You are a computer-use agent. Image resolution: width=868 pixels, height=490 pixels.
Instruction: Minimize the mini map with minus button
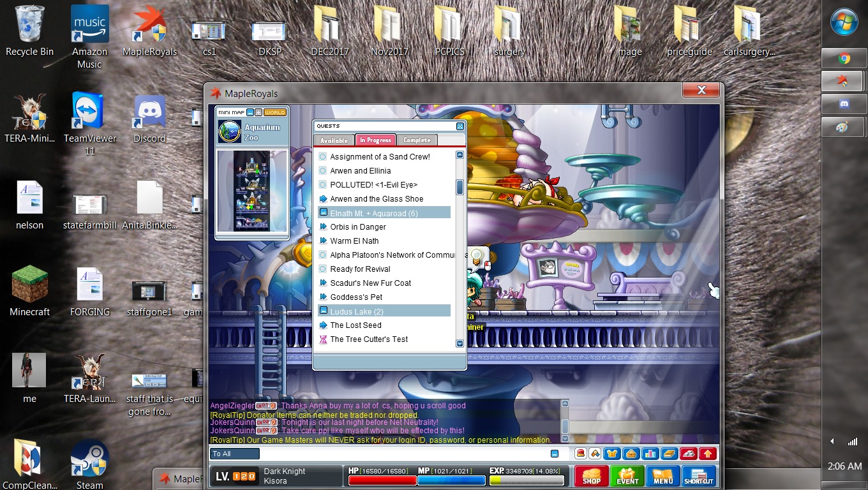pyautogui.click(x=250, y=112)
